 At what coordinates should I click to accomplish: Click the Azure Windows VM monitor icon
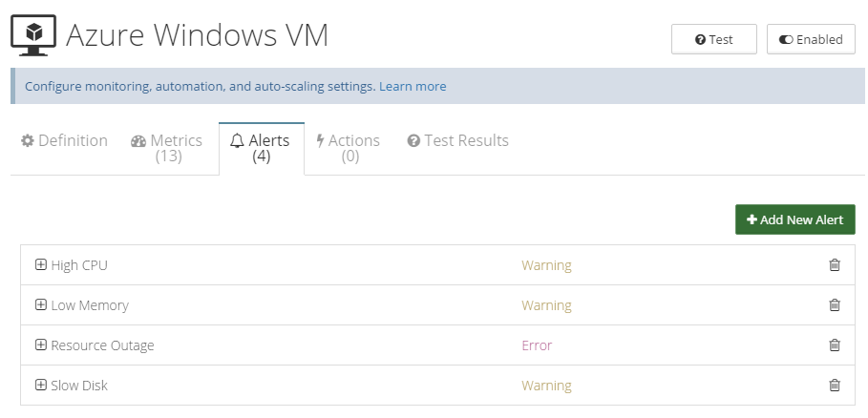(33, 34)
